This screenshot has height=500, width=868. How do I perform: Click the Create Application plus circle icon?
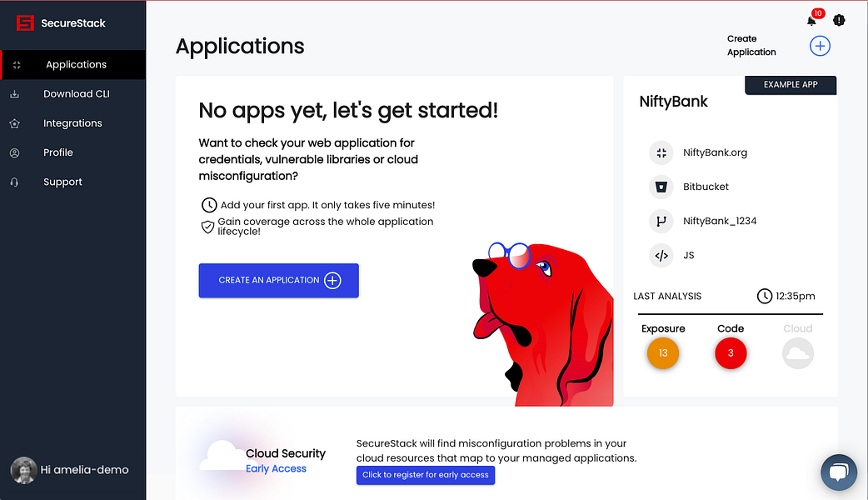820,45
